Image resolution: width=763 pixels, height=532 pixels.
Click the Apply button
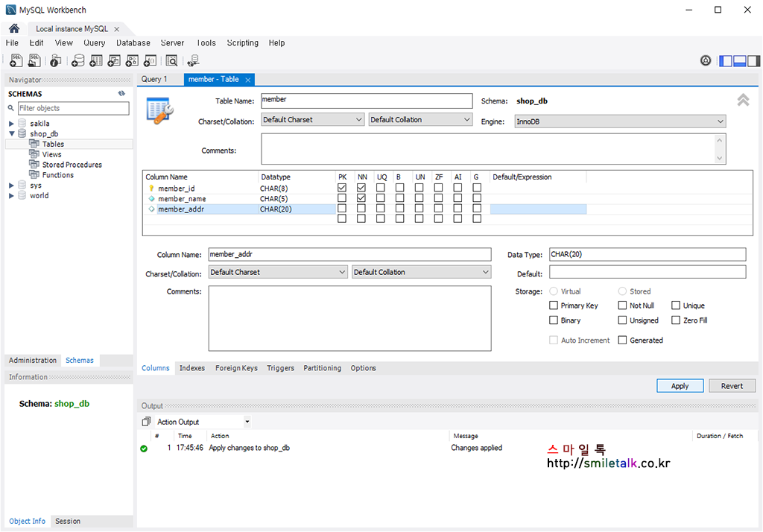pos(680,385)
